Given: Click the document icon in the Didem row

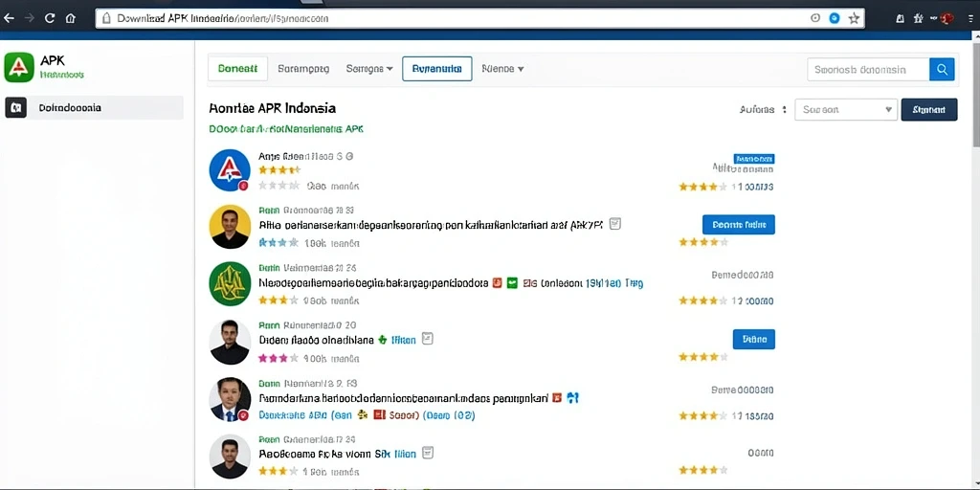Looking at the screenshot, I should (x=428, y=339).
